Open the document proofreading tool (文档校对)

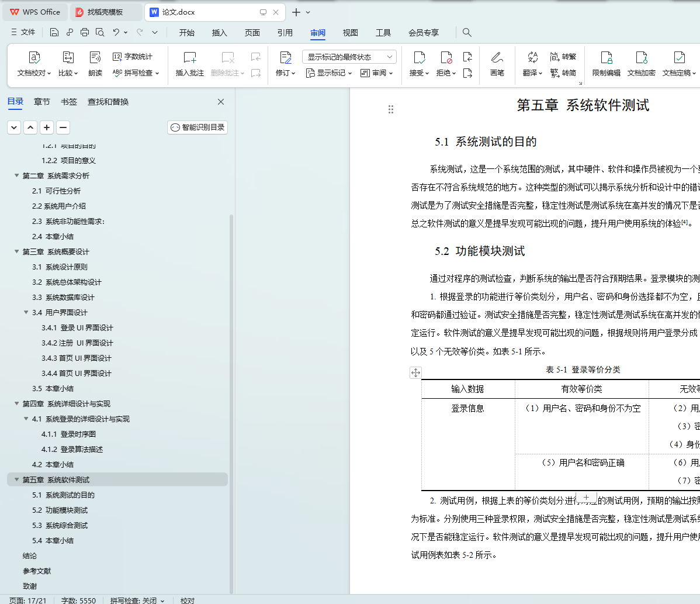(x=34, y=64)
